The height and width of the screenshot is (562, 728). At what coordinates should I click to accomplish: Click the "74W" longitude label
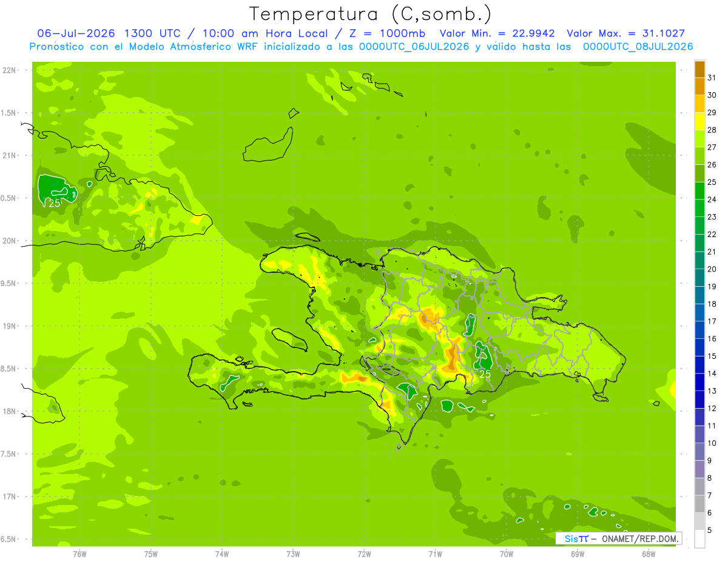tap(222, 554)
